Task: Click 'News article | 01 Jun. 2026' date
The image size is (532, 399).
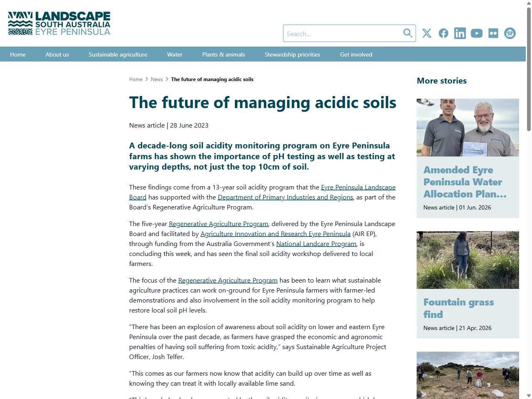Action: click(x=457, y=207)
